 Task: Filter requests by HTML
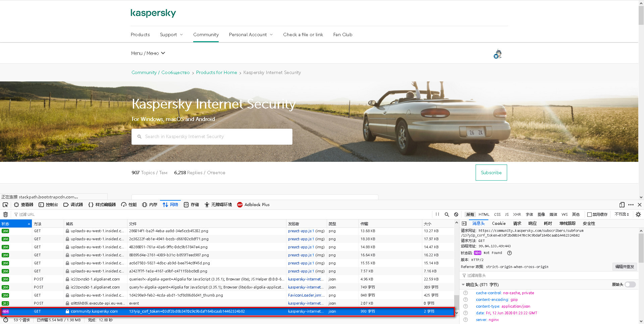tap(484, 214)
